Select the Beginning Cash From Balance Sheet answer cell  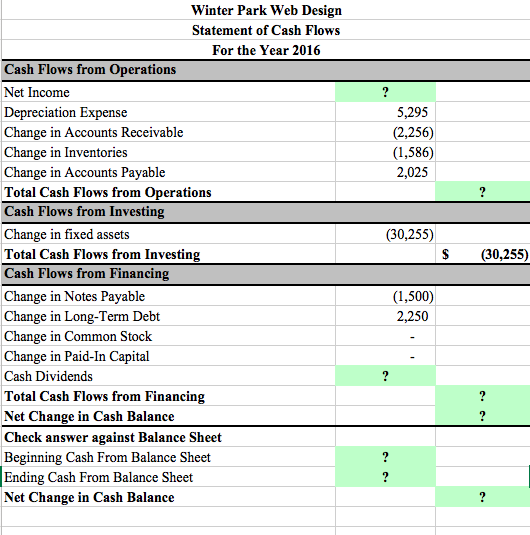point(385,457)
